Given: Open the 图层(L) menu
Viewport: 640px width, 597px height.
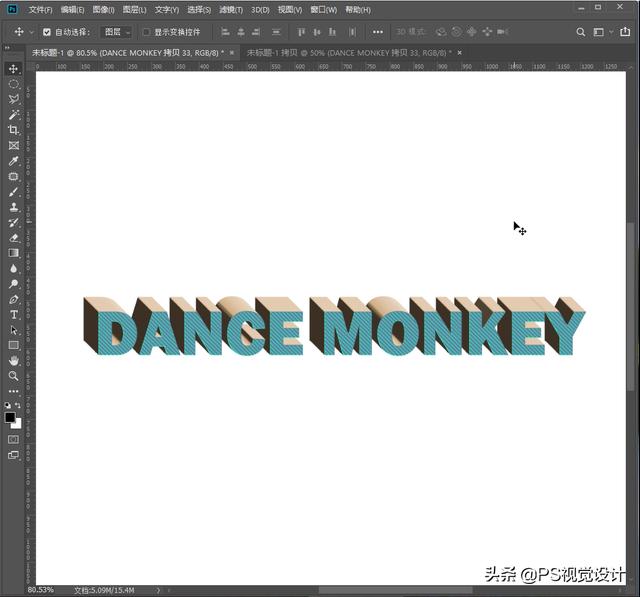Looking at the screenshot, I should pyautogui.click(x=134, y=9).
